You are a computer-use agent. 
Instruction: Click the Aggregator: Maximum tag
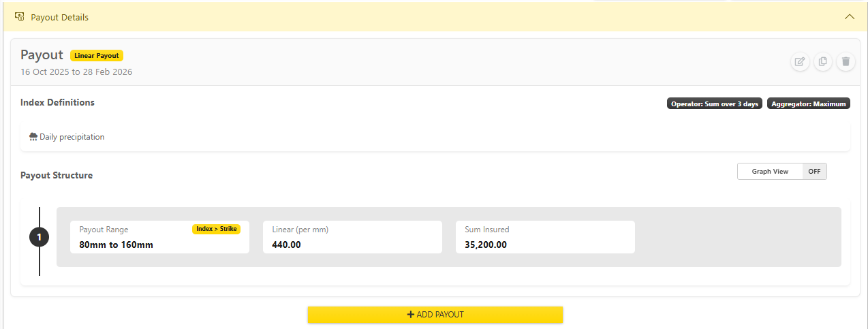tap(809, 104)
